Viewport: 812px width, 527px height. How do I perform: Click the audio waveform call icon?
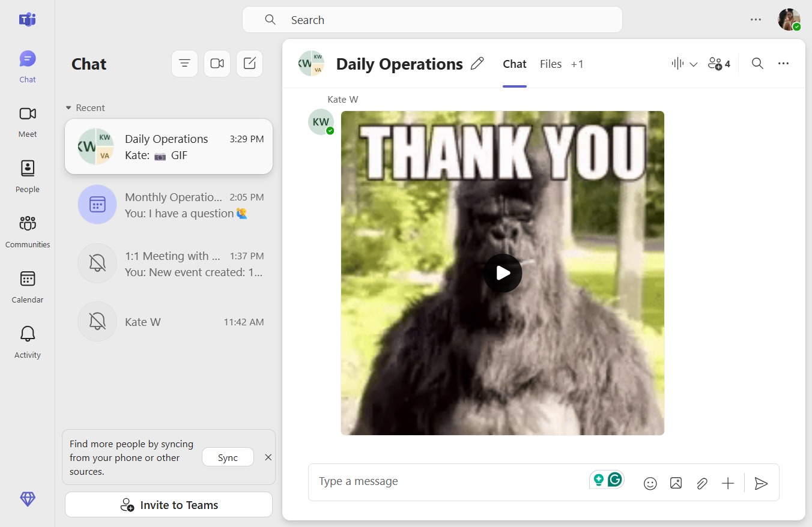point(677,64)
